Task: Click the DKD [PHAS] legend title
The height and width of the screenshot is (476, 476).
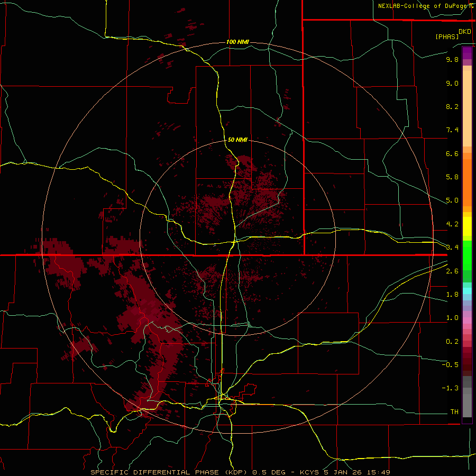Action: [453, 34]
